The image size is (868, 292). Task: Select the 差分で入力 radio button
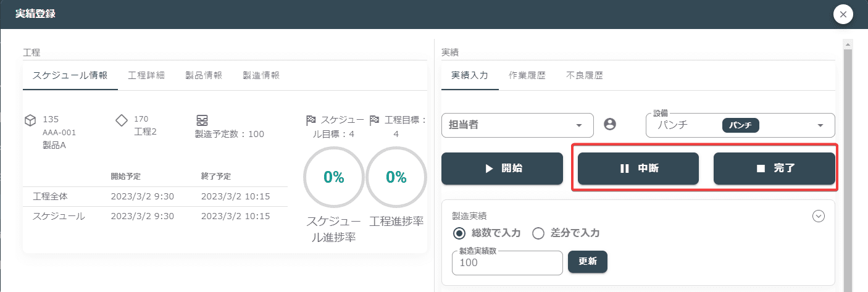pos(538,233)
